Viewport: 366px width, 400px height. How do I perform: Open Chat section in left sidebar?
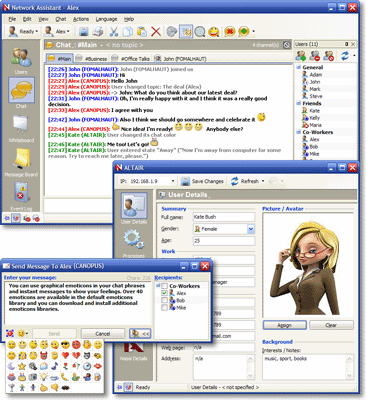click(x=21, y=93)
